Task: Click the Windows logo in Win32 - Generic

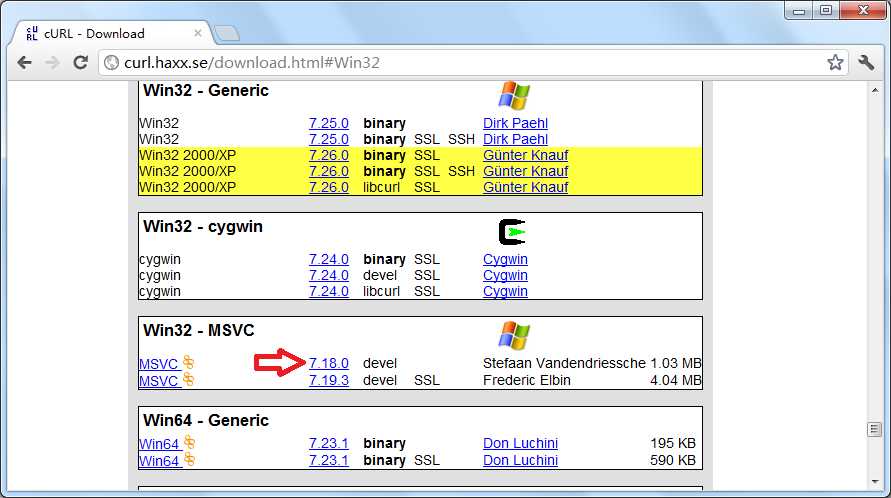Action: pyautogui.click(x=514, y=95)
